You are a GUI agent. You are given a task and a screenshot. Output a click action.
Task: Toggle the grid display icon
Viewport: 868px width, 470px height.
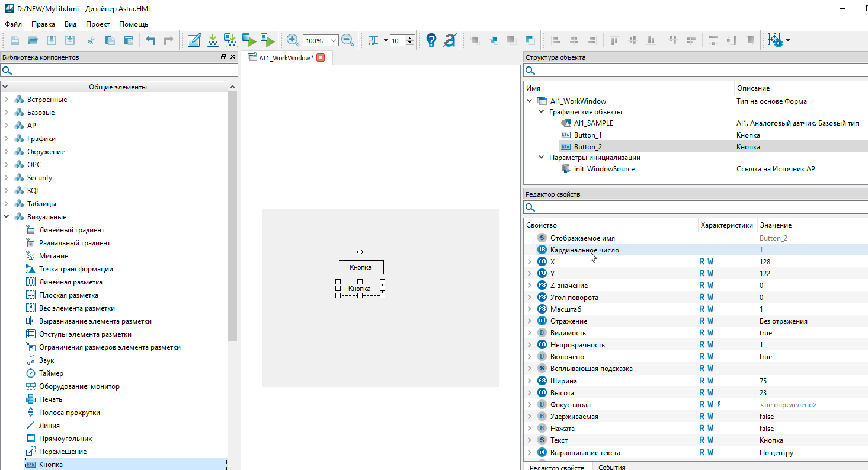pos(373,40)
